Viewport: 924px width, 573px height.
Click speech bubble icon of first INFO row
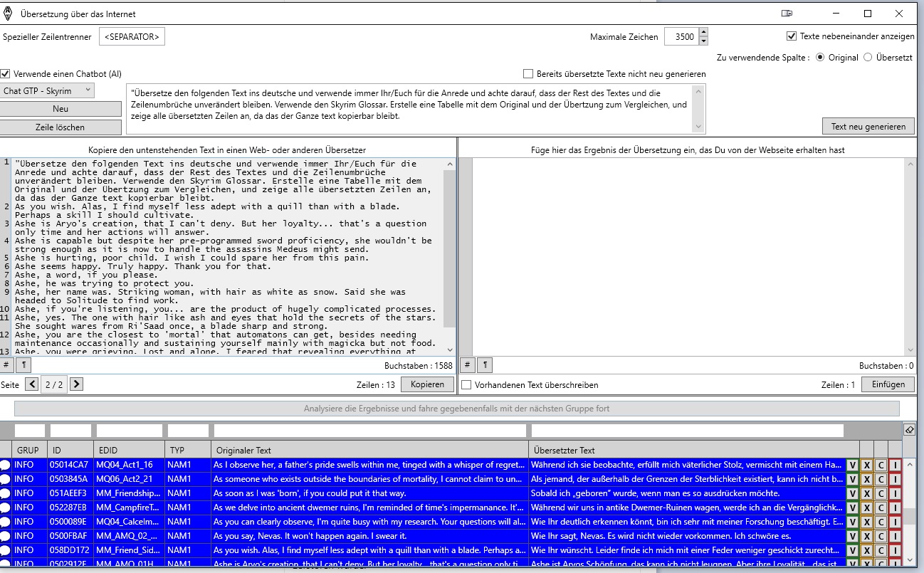[x=6, y=465]
